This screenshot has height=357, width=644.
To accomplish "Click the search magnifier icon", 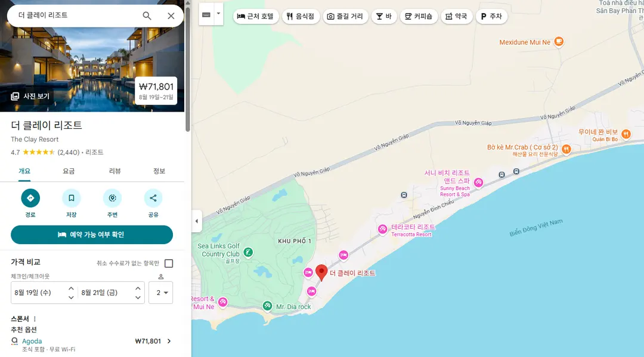I will point(147,16).
